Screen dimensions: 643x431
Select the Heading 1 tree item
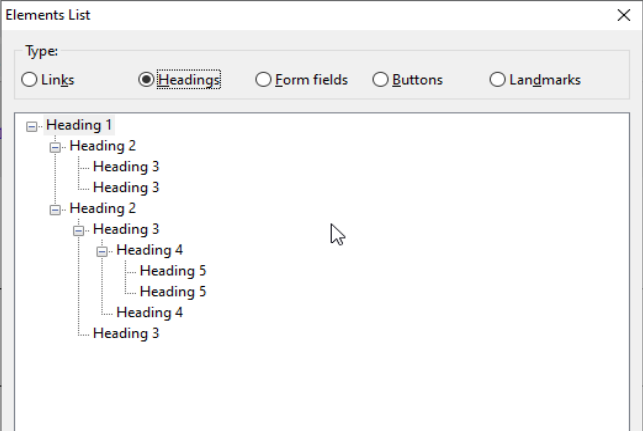[x=79, y=125]
